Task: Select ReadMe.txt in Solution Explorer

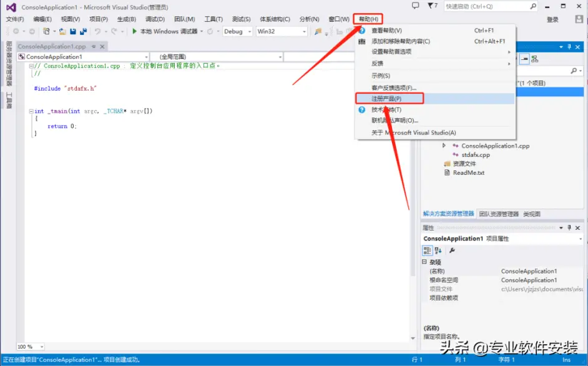Action: (x=468, y=172)
